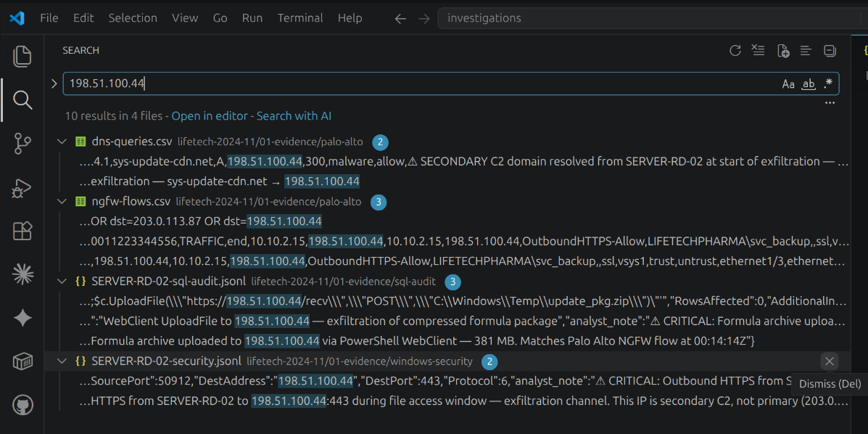Click the investigations command center box
The width and height of the screenshot is (868, 434).
pos(652,18)
